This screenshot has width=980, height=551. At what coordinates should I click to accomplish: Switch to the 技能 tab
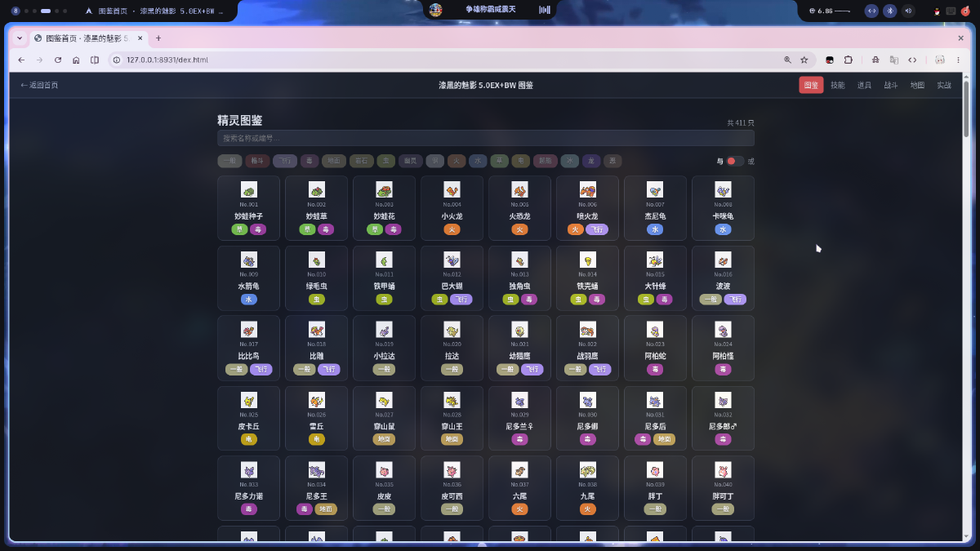(838, 85)
